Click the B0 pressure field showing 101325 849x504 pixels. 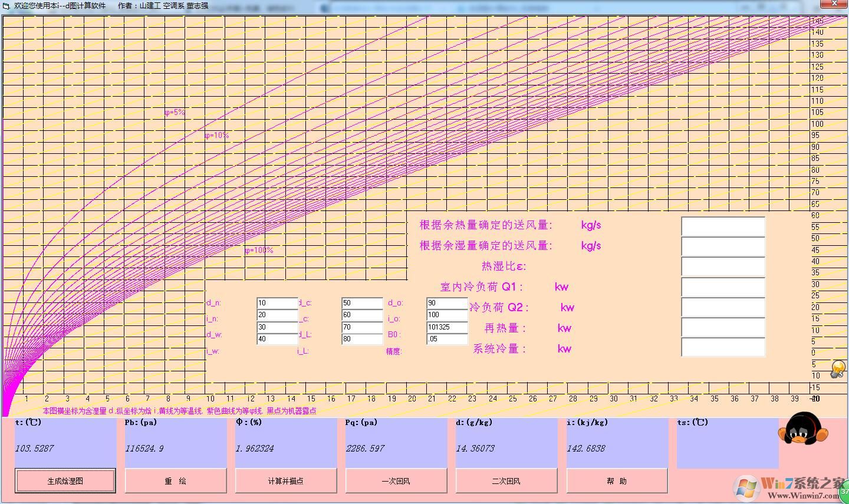coord(447,327)
